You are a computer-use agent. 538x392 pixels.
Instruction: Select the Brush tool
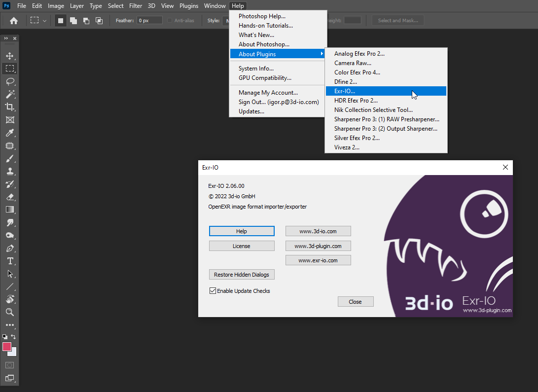click(9, 158)
